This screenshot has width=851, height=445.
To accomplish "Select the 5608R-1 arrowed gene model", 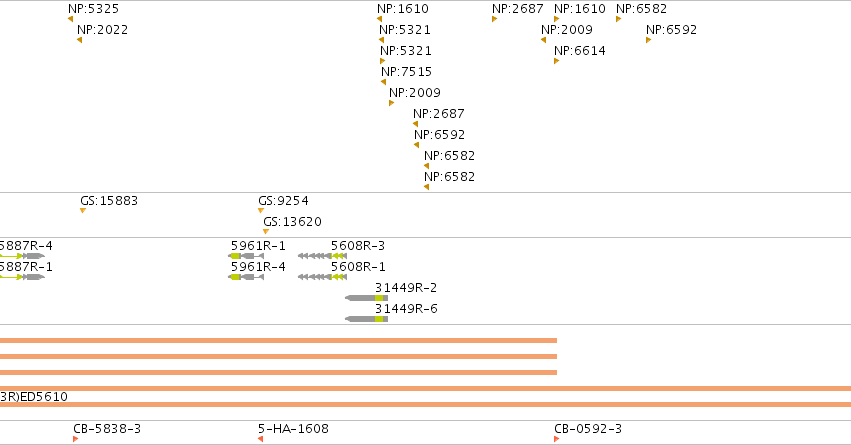I will (x=322, y=277).
